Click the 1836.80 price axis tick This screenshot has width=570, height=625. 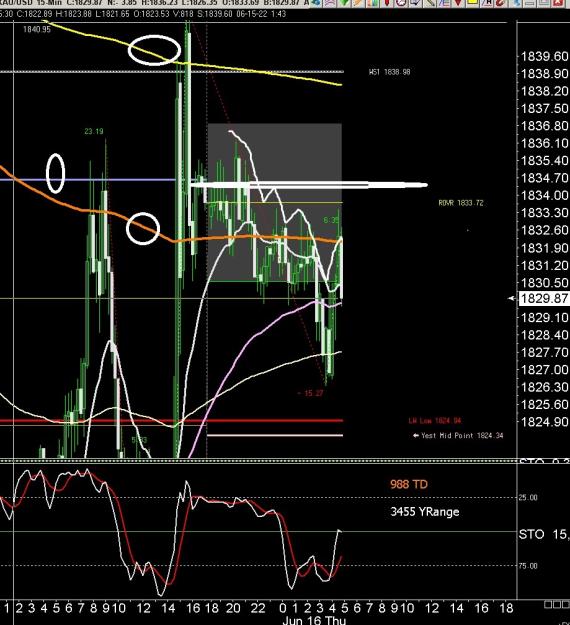544,126
